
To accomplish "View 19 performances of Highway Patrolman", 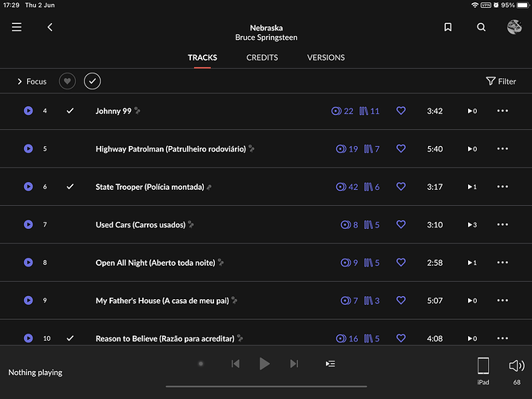I will pos(347,149).
